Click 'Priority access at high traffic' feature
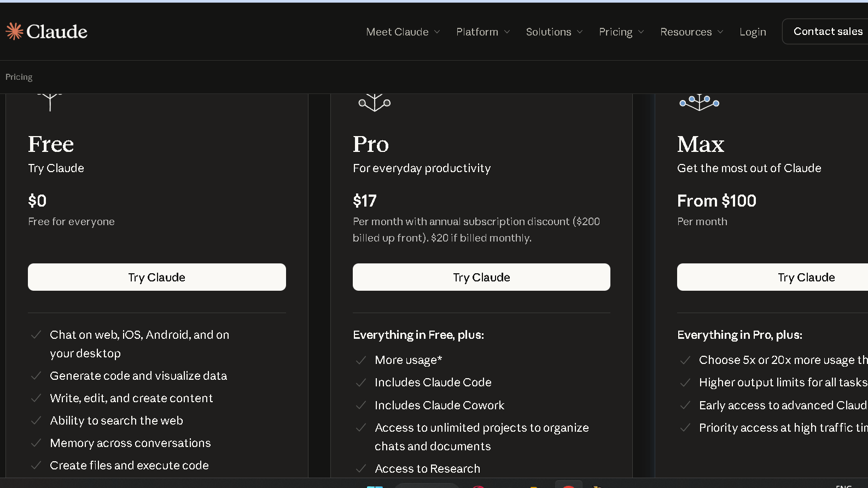868x488 pixels. point(783,428)
